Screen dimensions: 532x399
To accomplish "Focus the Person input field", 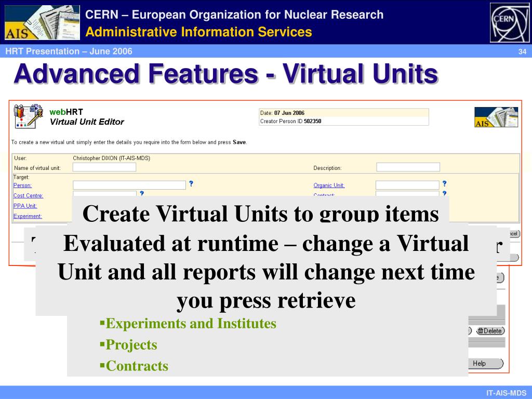I will pos(129,185).
